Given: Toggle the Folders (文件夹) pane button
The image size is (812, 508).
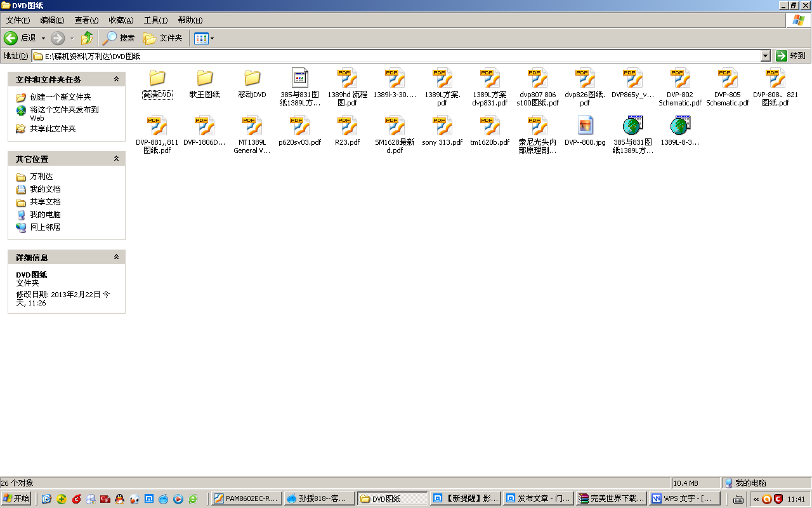Looking at the screenshot, I should (x=163, y=38).
